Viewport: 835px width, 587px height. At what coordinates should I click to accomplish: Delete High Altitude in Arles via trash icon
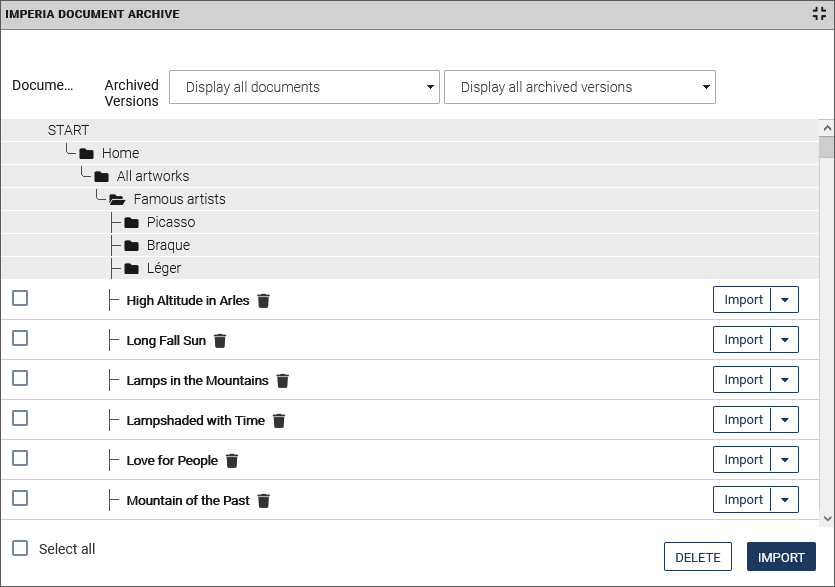(x=264, y=301)
